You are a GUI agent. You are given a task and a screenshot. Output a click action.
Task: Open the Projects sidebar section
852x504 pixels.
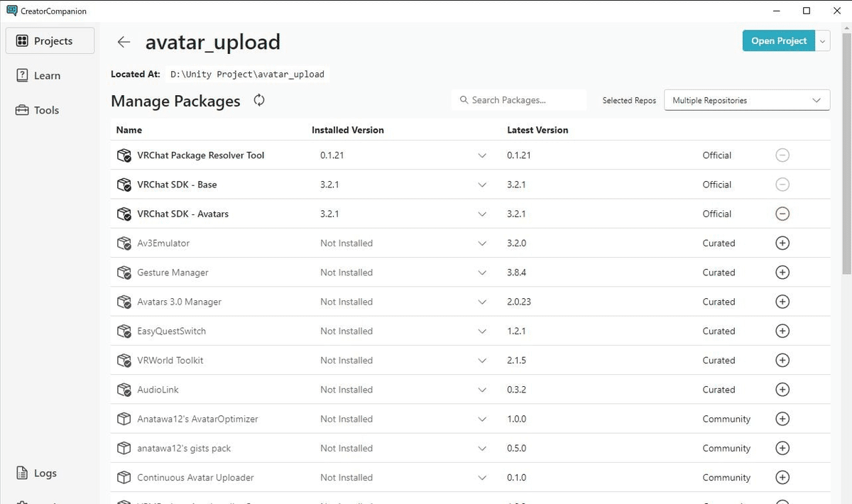[50, 41]
